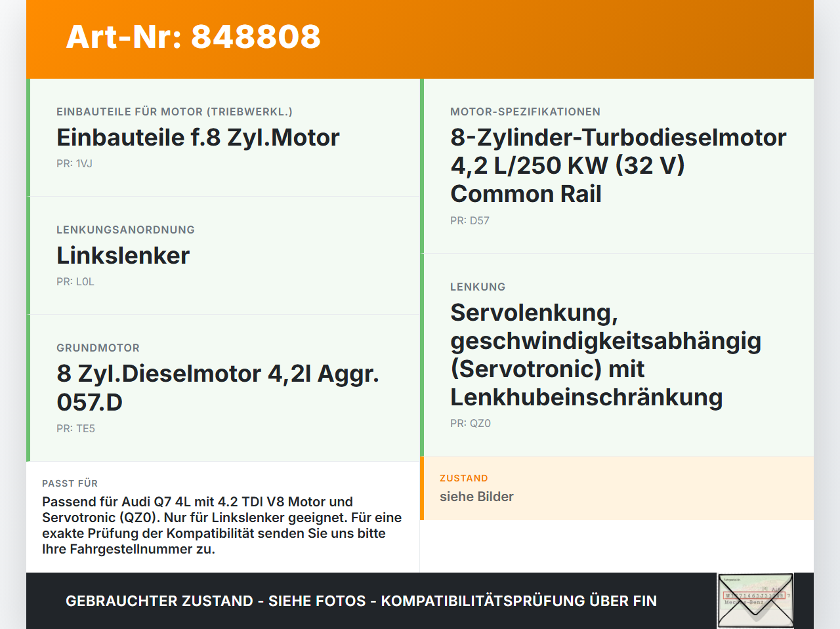Image resolution: width=840 pixels, height=629 pixels.
Task: Click the code 'PR: D57'
Action: coord(470,220)
